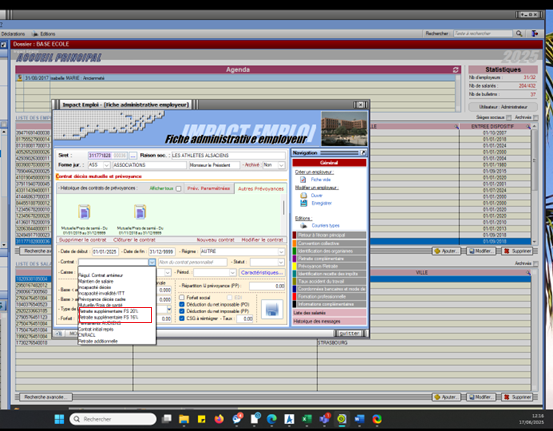This screenshot has height=431, width=553.
Task: Open the contract icon starting 01/11/2018
Action: pos(140,212)
